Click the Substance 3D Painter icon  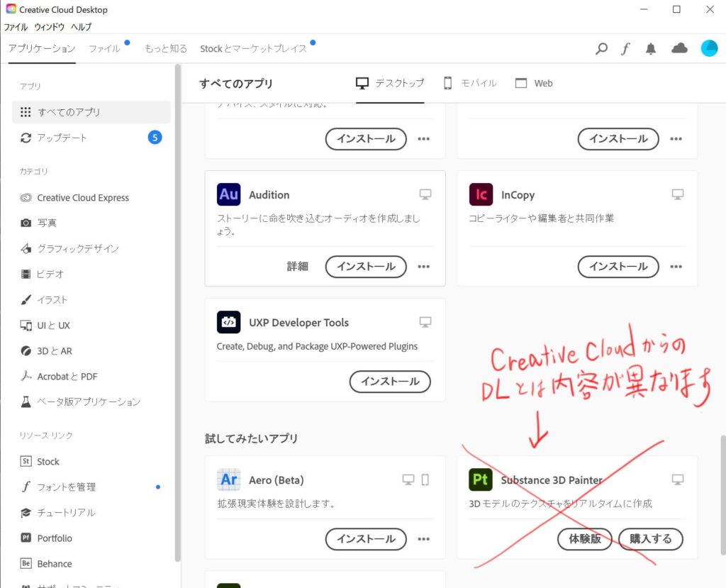coord(481,479)
